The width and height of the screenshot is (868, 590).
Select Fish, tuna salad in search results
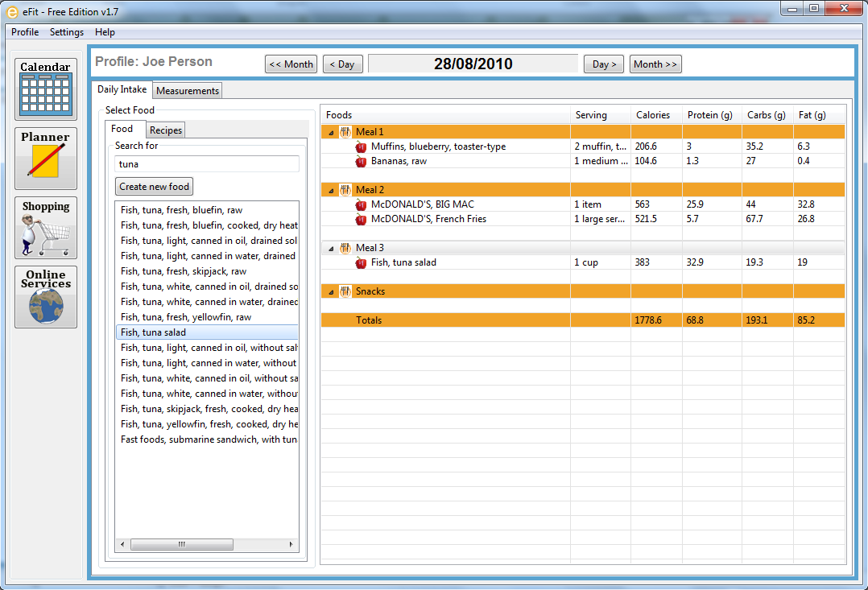tap(207, 332)
